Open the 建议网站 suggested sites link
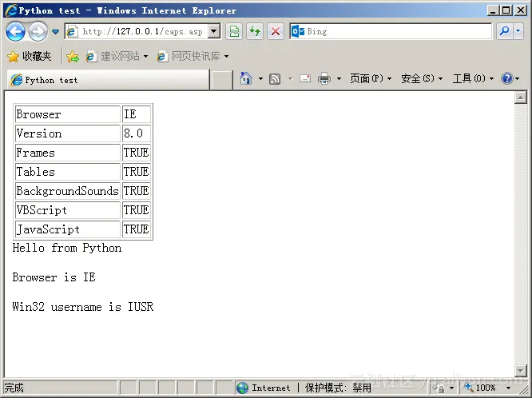The width and height of the screenshot is (532, 398). click(117, 56)
